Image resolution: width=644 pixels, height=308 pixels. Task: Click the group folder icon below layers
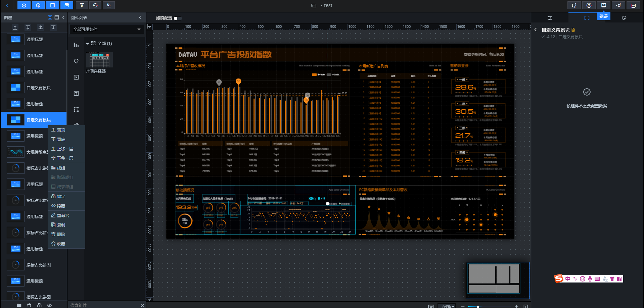point(19,305)
